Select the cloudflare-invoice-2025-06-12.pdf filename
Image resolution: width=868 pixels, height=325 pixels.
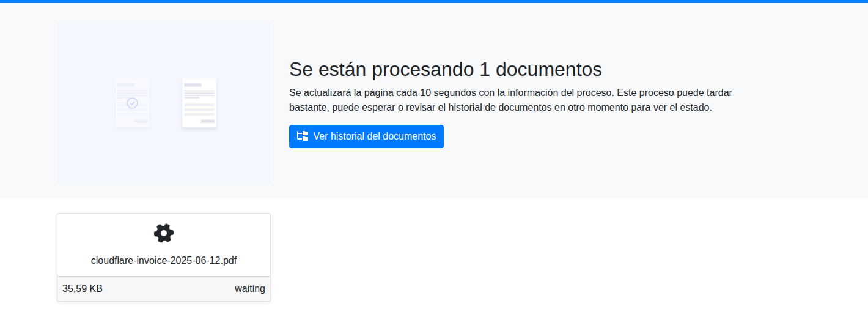tap(164, 260)
